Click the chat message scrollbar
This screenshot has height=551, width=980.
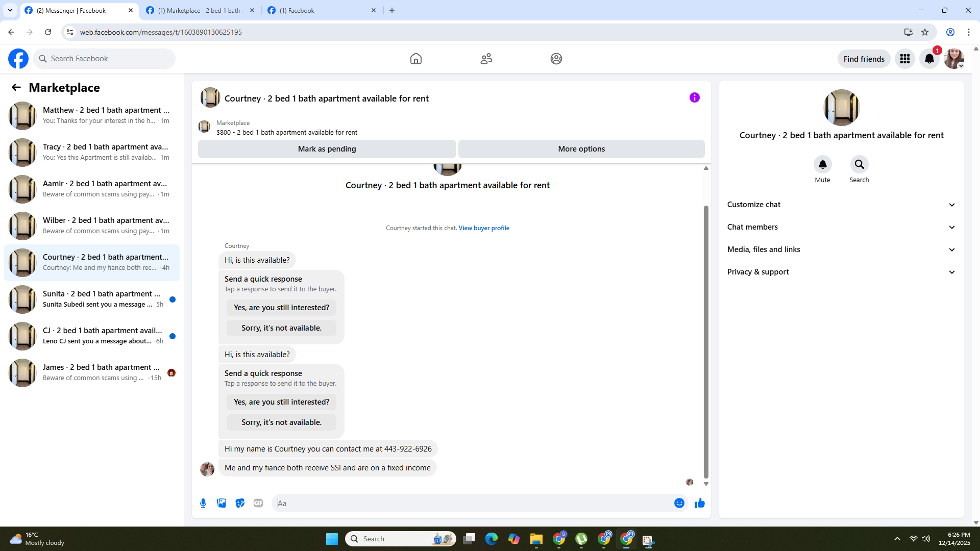(x=706, y=342)
